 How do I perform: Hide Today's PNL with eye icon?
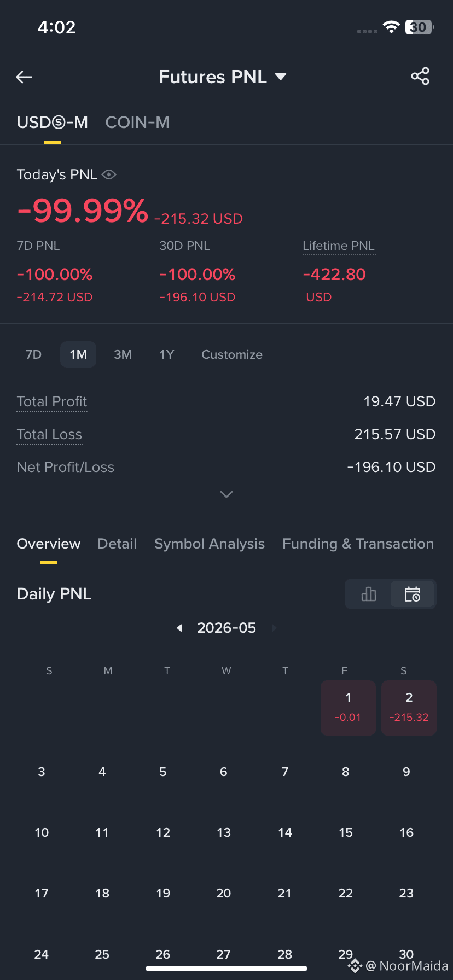click(109, 174)
